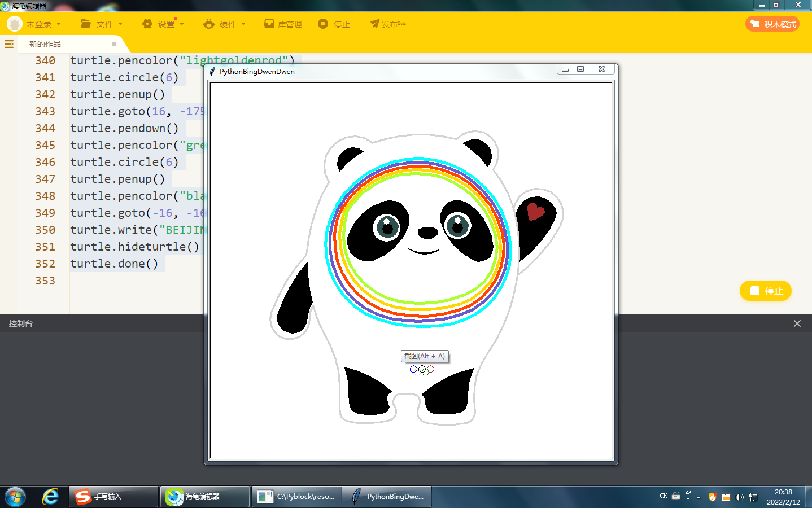Click the turtle.hideturtle() code on line 351

tap(134, 247)
